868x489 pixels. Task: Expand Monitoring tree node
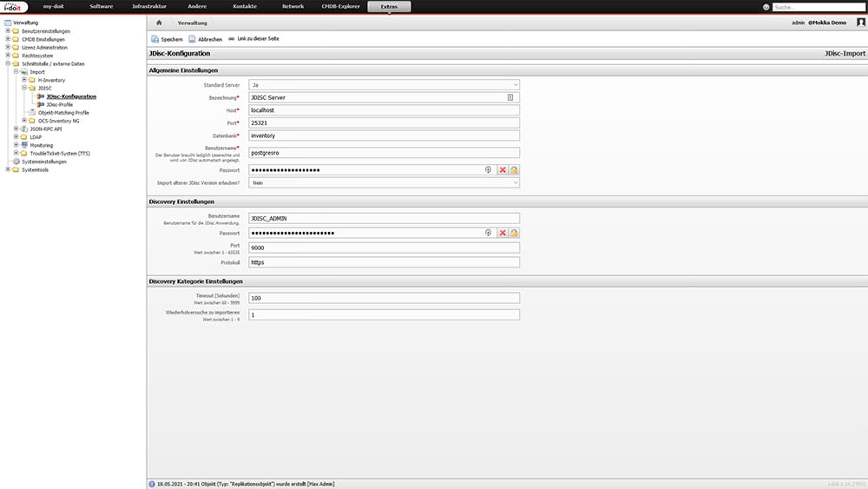pos(16,145)
